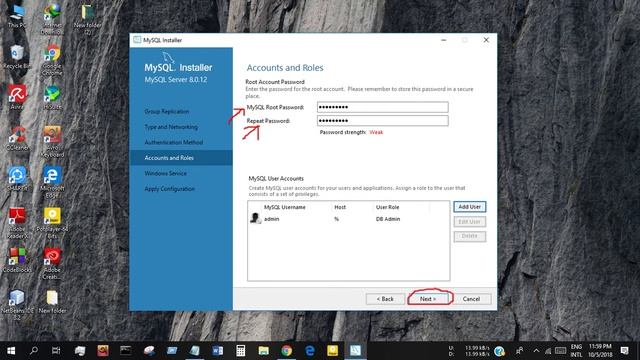Click Add User button
The width and height of the screenshot is (640, 360).
[469, 207]
